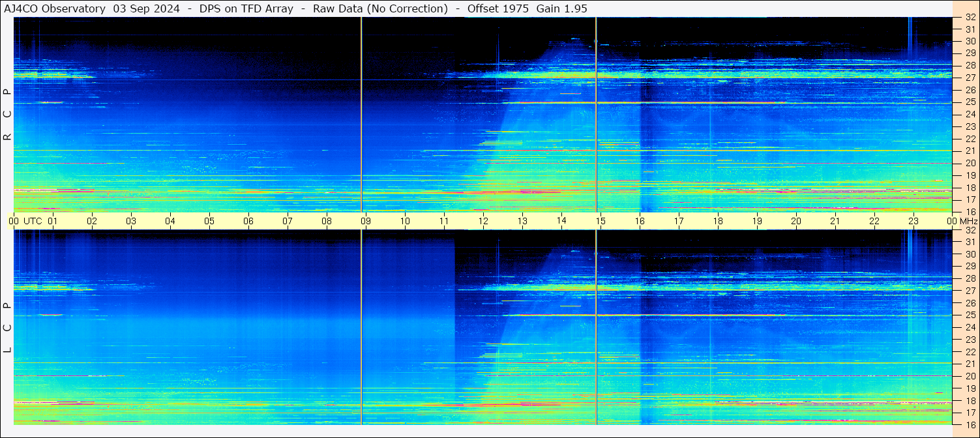
Task: Click "DPS on TFD Array" header text
Action: [x=246, y=8]
